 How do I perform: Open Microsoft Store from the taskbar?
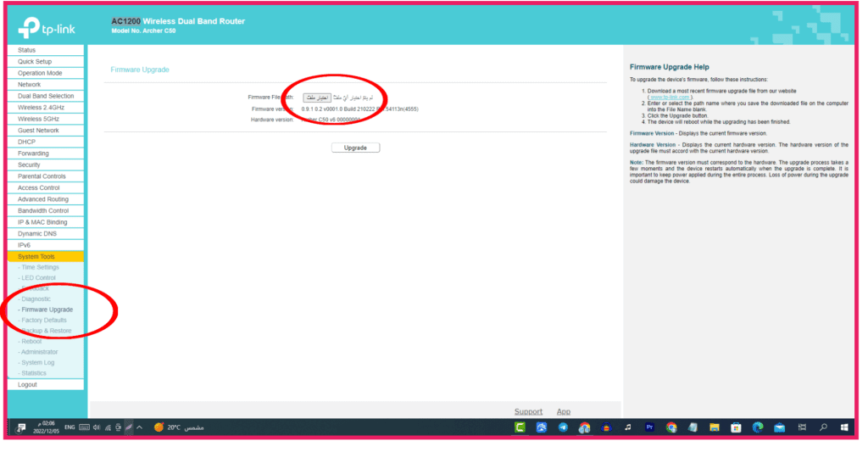pyautogui.click(x=736, y=427)
